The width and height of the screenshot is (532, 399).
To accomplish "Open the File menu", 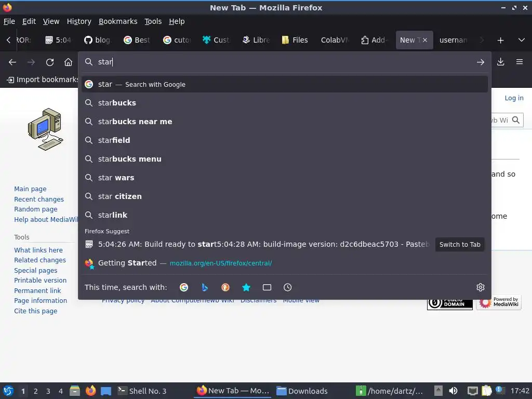I will pos(9,21).
